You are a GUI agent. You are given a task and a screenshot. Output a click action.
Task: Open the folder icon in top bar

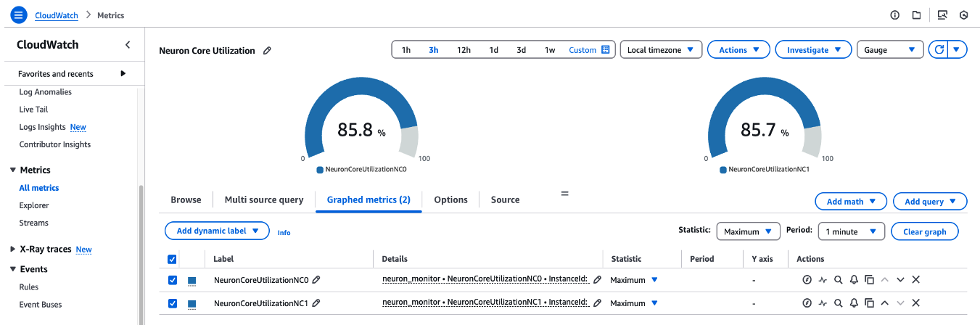pos(916,15)
